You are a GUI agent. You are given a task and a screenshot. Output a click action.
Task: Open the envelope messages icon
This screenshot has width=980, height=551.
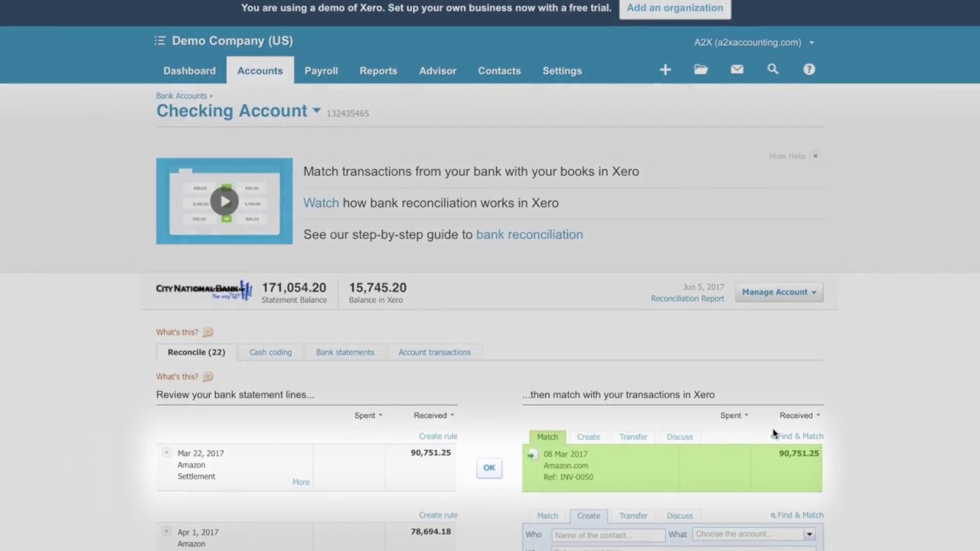click(737, 70)
